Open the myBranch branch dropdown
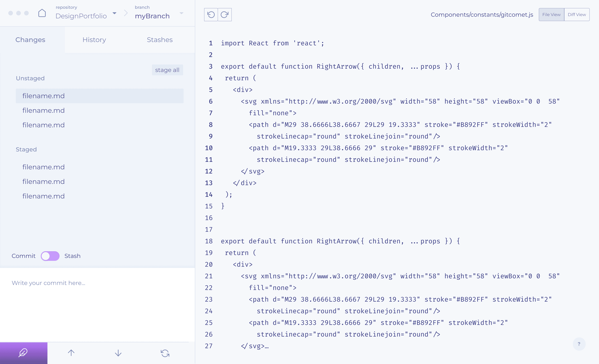The width and height of the screenshot is (599, 364). [181, 13]
